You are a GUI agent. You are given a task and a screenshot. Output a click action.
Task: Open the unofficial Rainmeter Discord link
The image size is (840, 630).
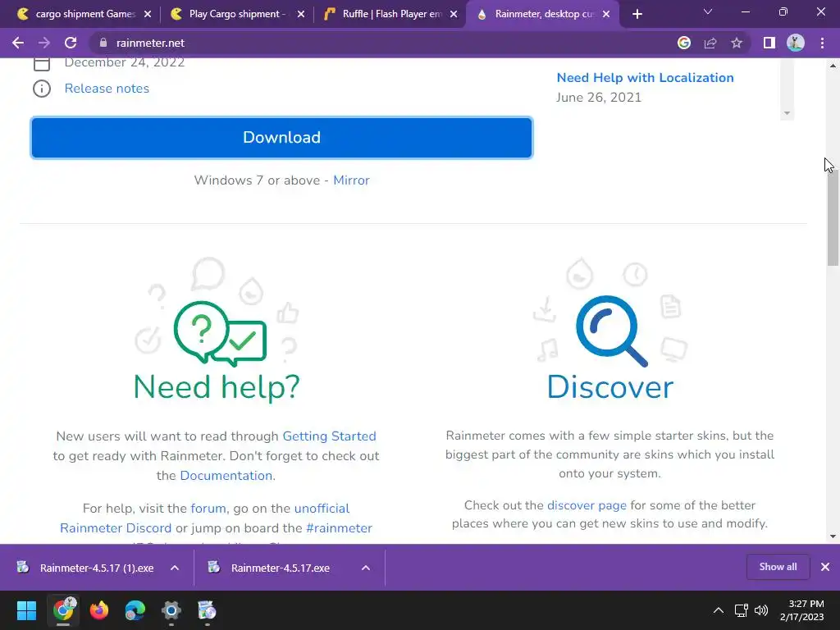click(x=204, y=518)
